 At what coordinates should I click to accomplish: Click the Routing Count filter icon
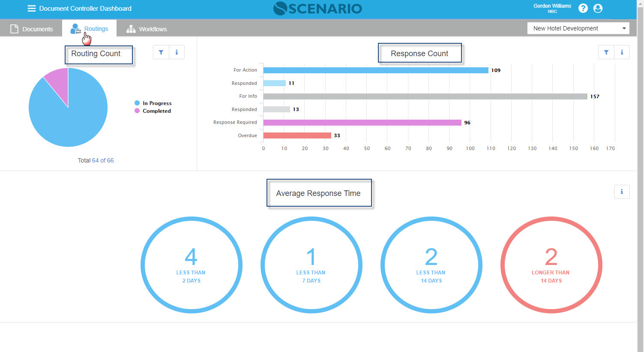click(x=161, y=52)
